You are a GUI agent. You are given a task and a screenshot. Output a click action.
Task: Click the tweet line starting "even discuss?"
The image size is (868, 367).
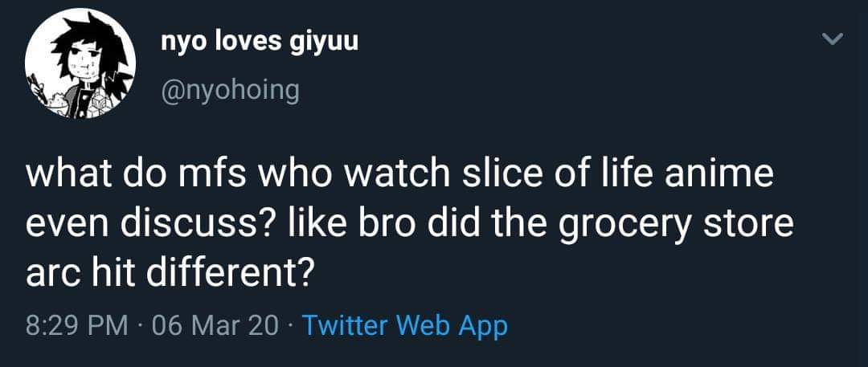click(x=410, y=226)
